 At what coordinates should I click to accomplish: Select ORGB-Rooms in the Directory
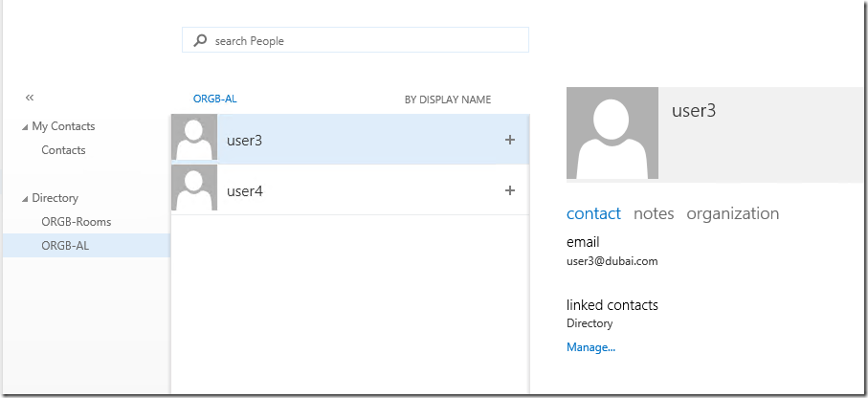pos(76,222)
